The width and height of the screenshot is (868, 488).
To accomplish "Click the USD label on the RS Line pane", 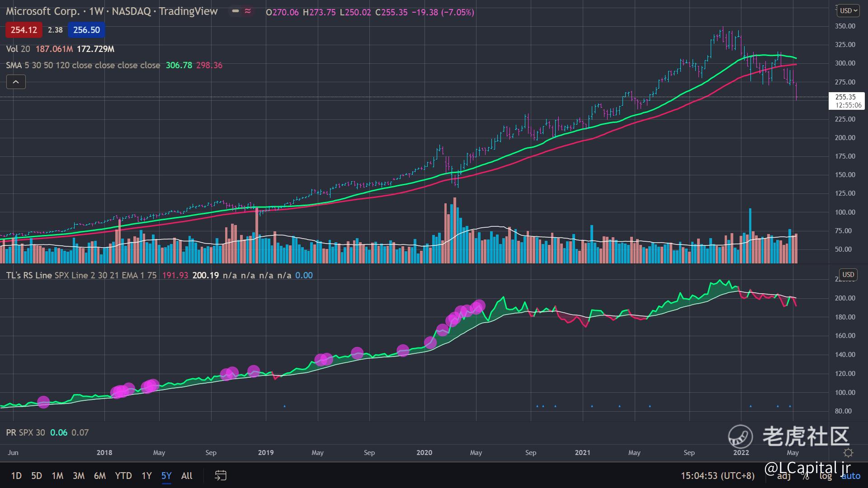I will tap(848, 275).
